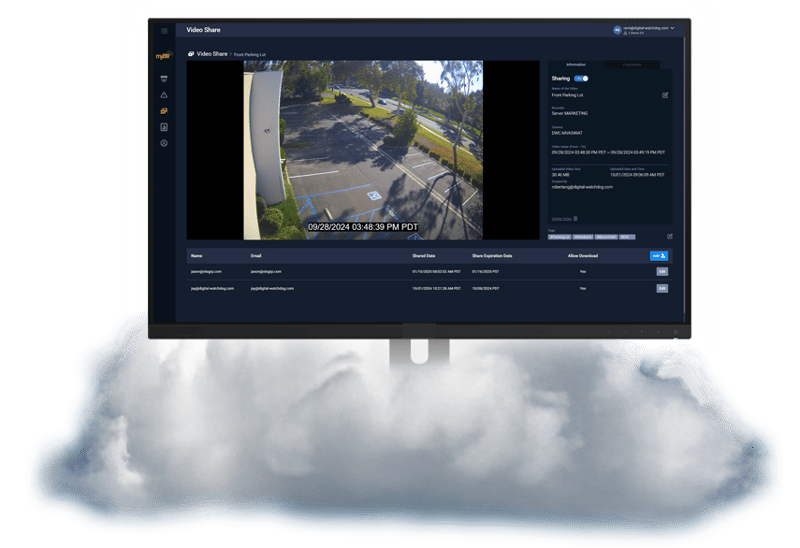Toggle the Sharing switch off

[x=581, y=79]
